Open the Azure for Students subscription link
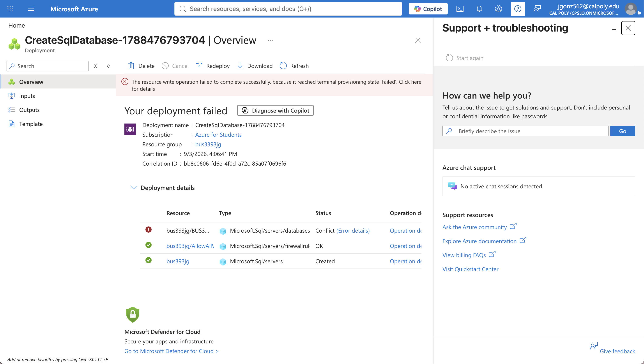This screenshot has width=644, height=364. click(218, 134)
